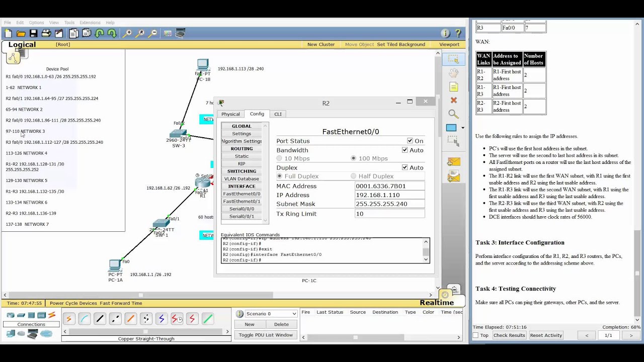Click the Add Simple PDU envelope

point(453,162)
